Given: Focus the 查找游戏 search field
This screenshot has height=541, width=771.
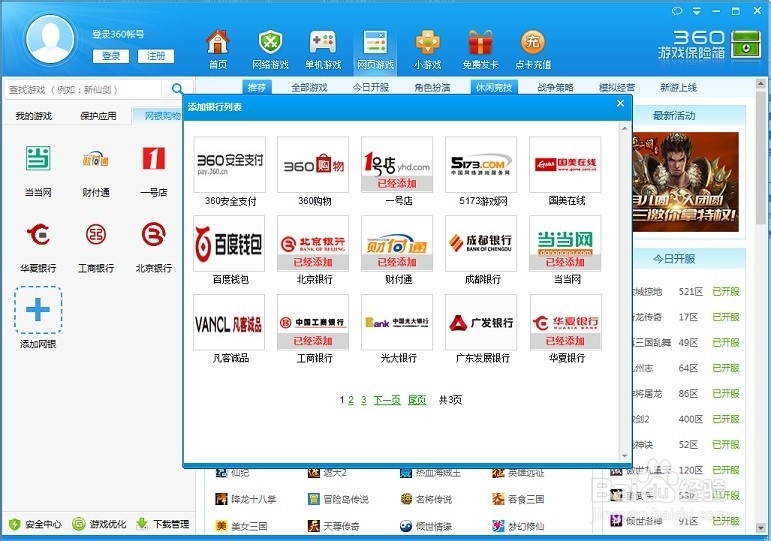Looking at the screenshot, I should point(84,90).
